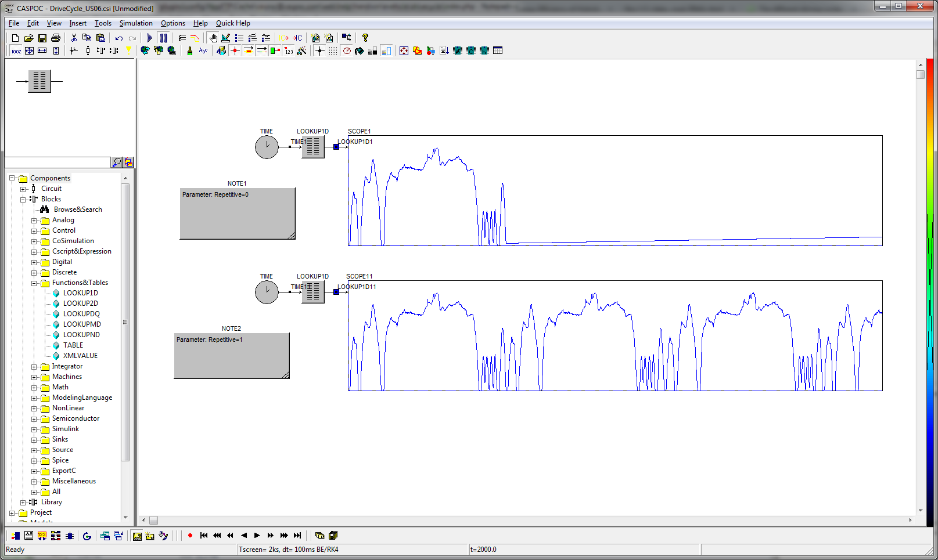Select Browse&Search in the tree
Viewport: 938px width, 560px height.
point(78,209)
